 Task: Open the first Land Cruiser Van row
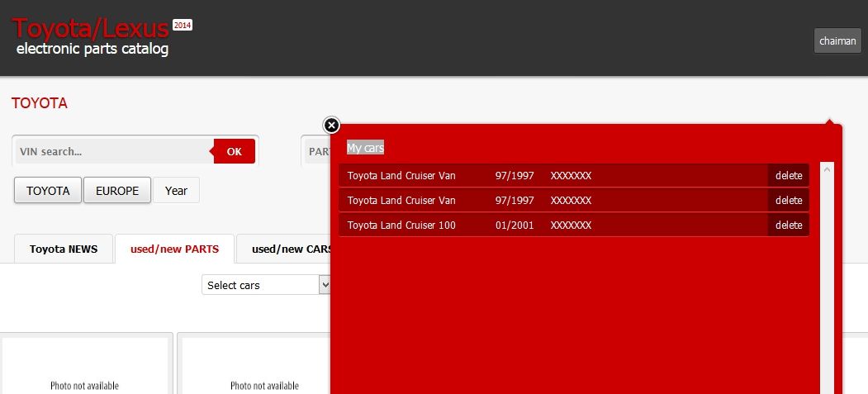click(401, 175)
